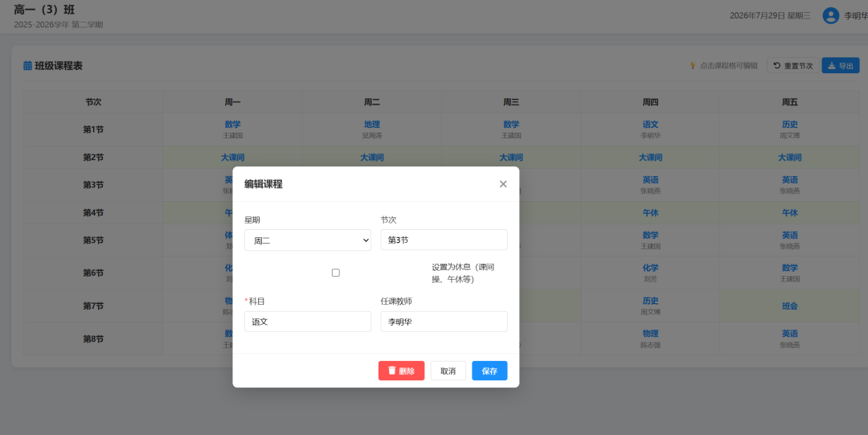The height and width of the screenshot is (435, 868).
Task: Click the trash icon in 删除 button
Action: [x=392, y=371]
